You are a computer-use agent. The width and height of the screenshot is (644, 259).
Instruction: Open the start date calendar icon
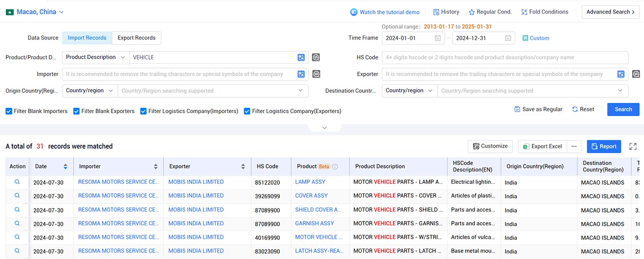438,38
